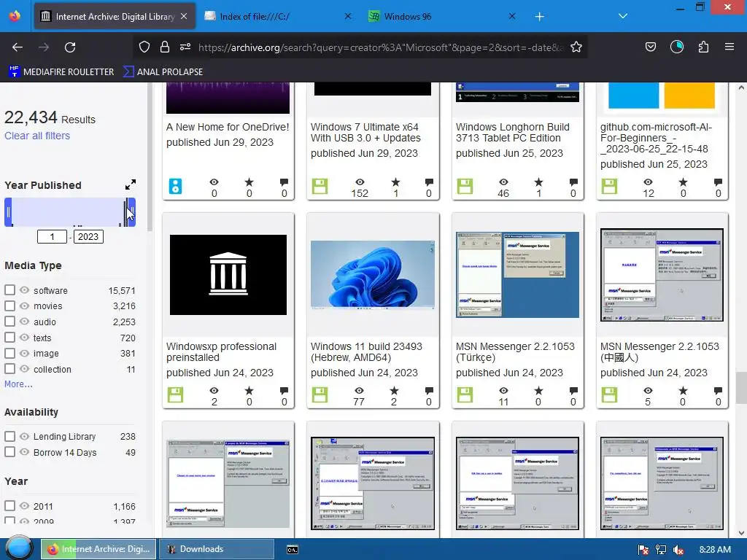
Task: Toggle the eye icon beside movies
Action: click(x=24, y=306)
